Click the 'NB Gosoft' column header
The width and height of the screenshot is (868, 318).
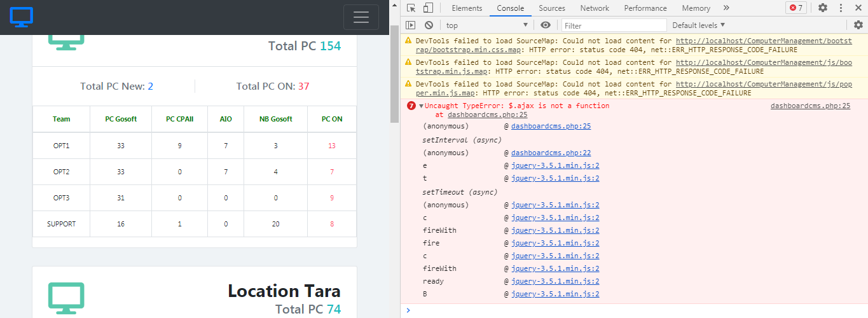pyautogui.click(x=275, y=119)
